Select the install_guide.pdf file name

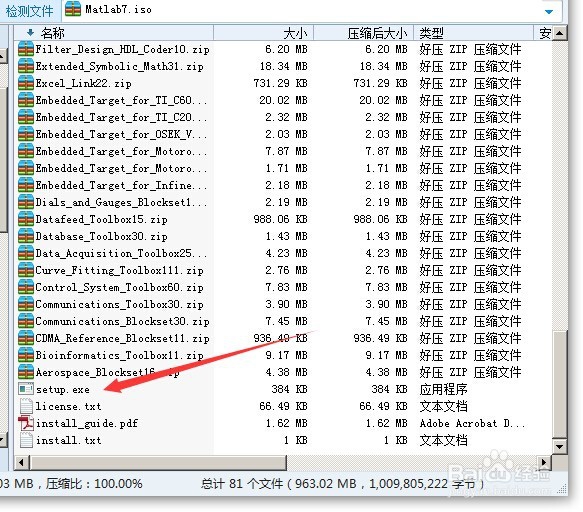tap(87, 424)
